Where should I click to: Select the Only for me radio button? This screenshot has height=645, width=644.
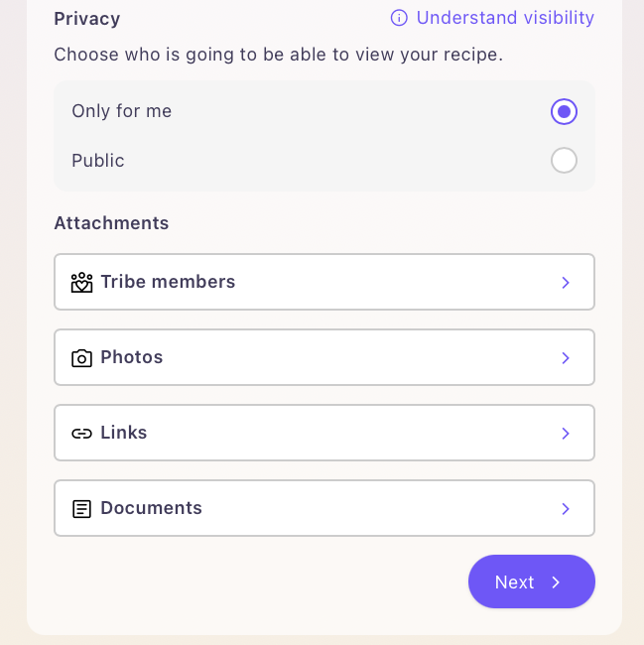[564, 112]
